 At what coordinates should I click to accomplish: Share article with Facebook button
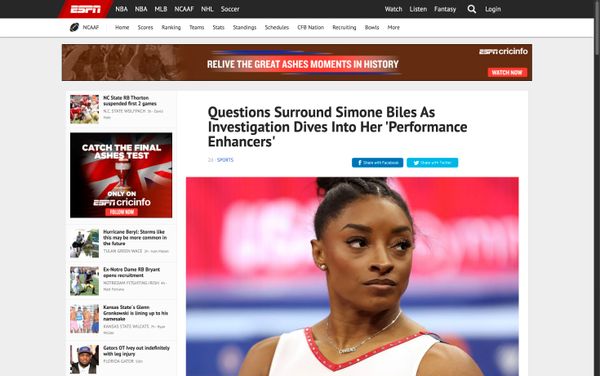point(377,163)
